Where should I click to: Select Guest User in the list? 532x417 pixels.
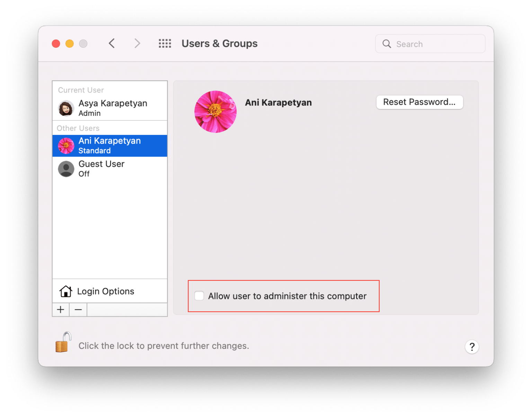point(110,169)
